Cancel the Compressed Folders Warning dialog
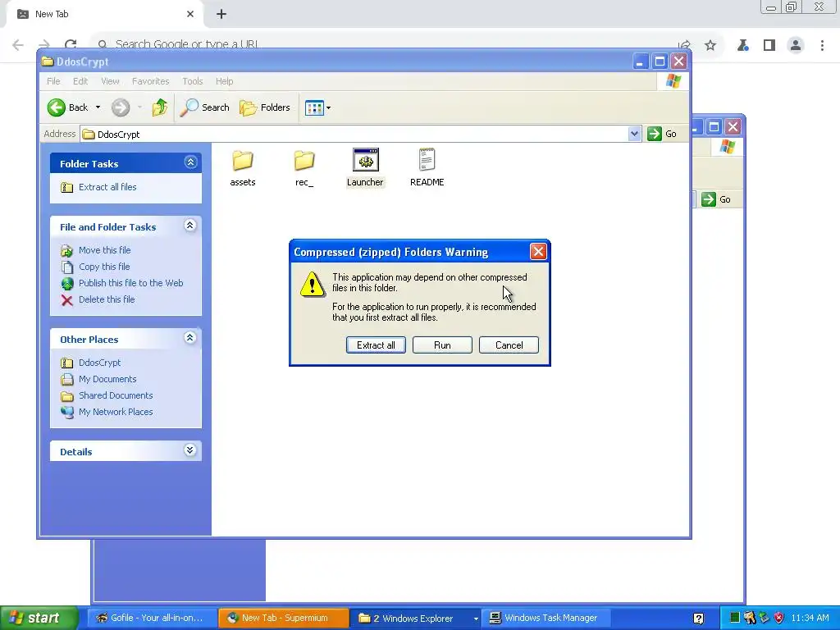The image size is (840, 630). [x=509, y=345]
